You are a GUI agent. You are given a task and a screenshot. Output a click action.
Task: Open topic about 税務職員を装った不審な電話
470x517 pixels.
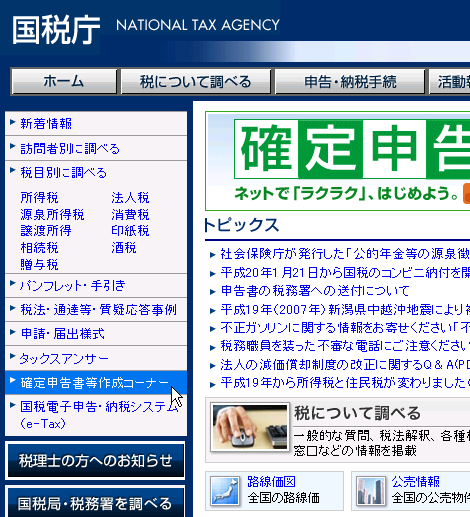pos(345,346)
